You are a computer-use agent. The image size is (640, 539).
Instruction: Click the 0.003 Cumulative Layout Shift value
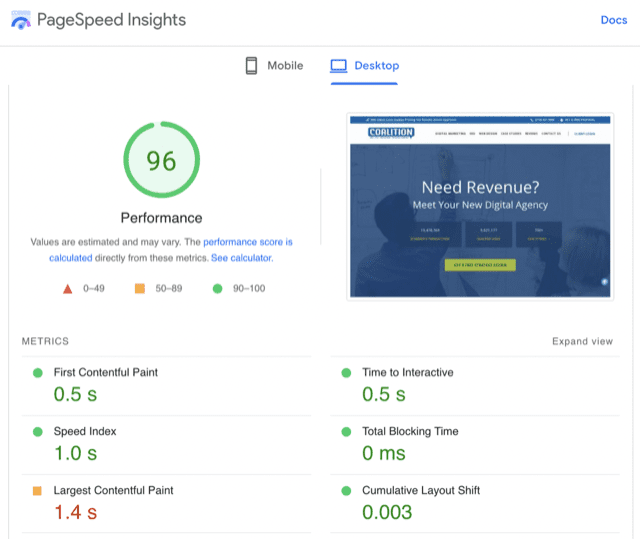point(387,512)
